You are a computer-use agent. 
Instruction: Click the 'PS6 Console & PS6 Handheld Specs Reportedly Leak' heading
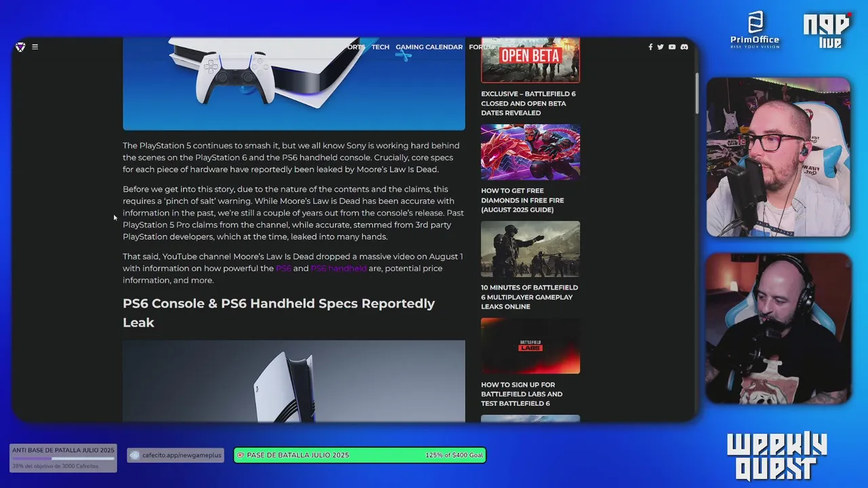click(279, 313)
